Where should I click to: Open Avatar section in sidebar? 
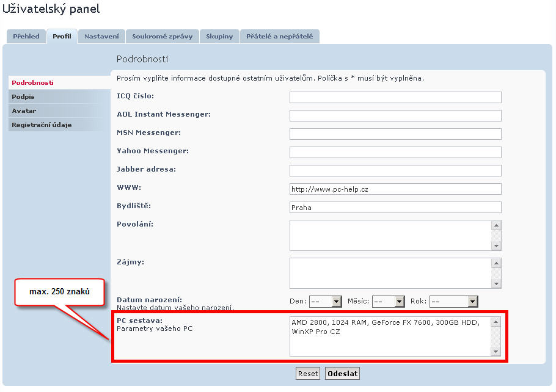point(24,111)
